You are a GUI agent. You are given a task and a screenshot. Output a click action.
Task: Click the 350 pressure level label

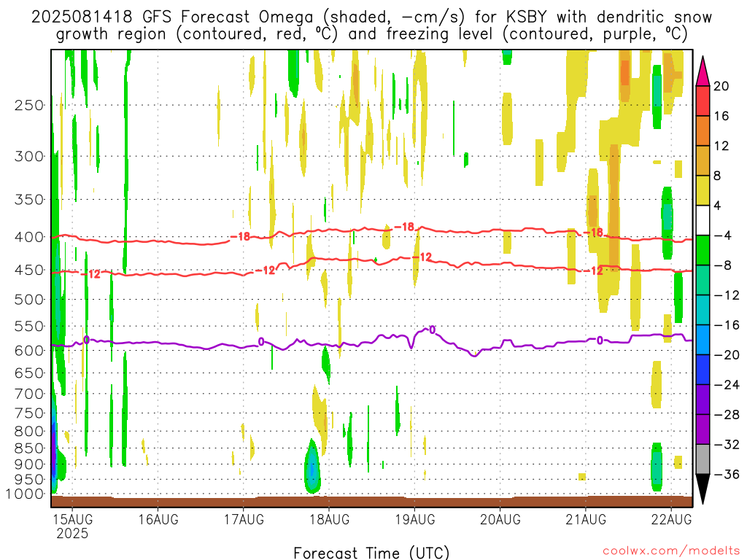(29, 200)
